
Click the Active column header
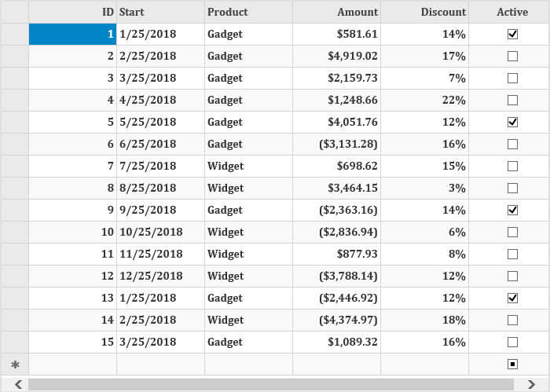click(512, 12)
